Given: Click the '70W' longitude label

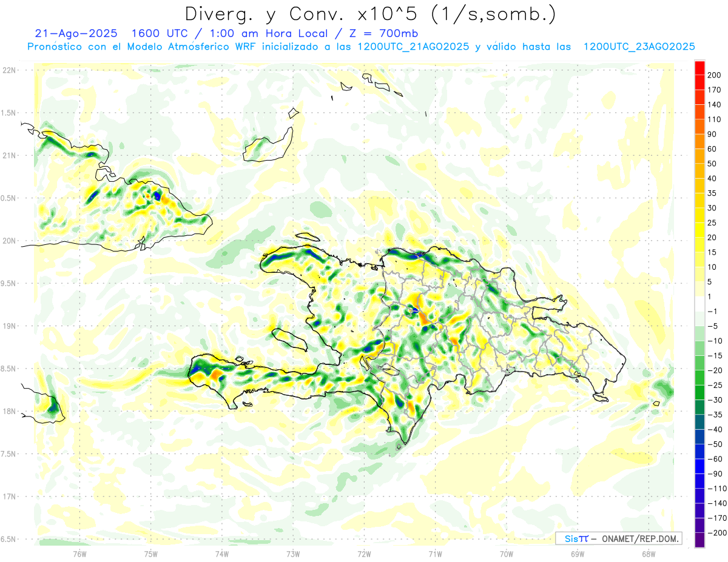Looking at the screenshot, I should [506, 554].
